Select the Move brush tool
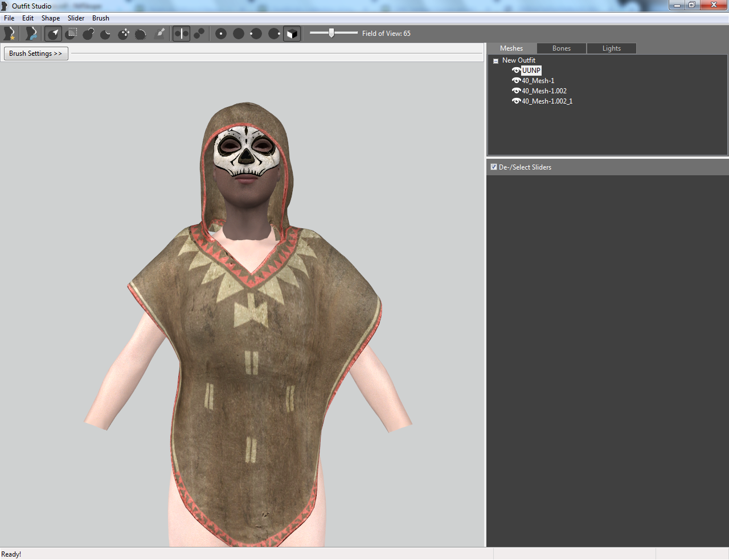Screen dimensions: 729x560 (x=124, y=34)
